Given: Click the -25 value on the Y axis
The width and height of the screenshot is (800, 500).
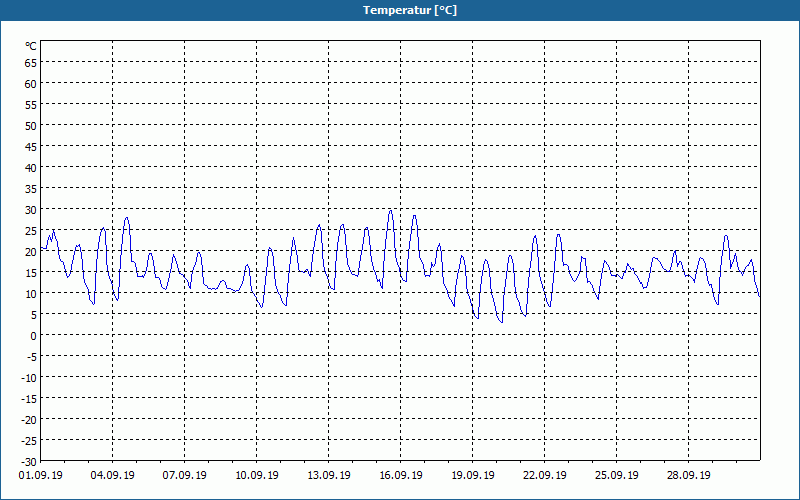Looking at the screenshot, I should tap(29, 441).
